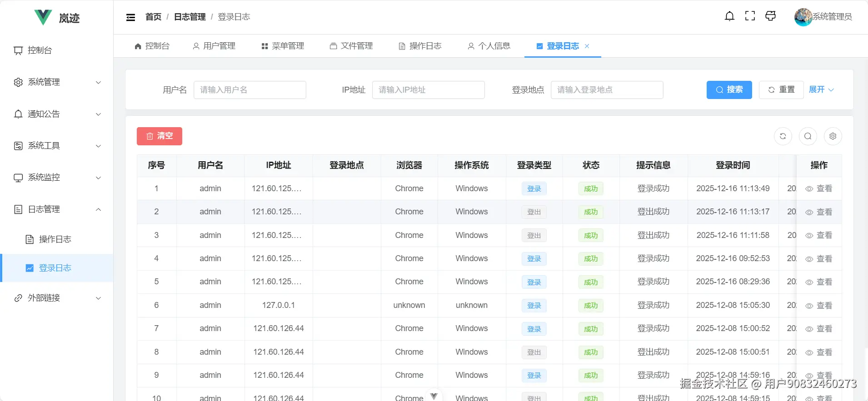Image resolution: width=868 pixels, height=401 pixels.
Task: Collapse sidebar with the hamburger icon
Action: (x=130, y=17)
